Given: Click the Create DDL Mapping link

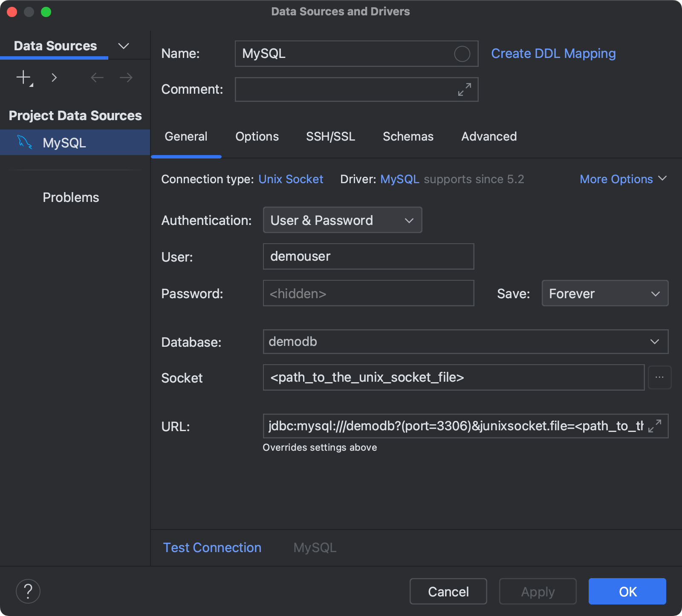Looking at the screenshot, I should [x=553, y=53].
